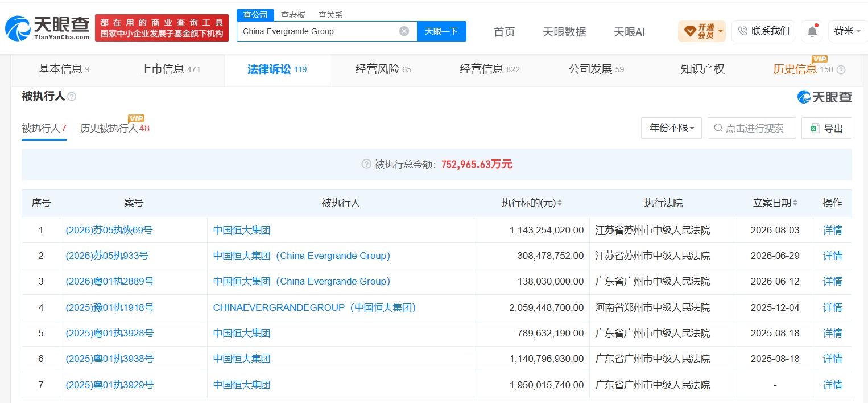
Task: Click 天眼一下 search button
Action: (441, 31)
